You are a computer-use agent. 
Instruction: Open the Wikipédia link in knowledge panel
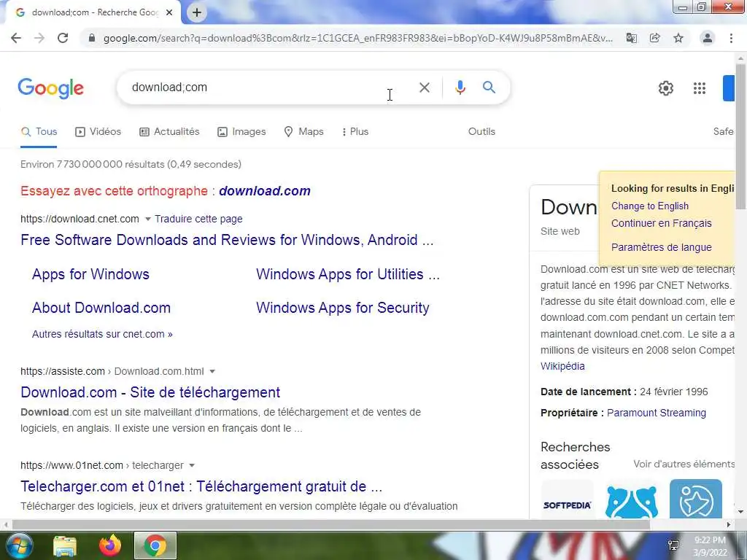pyautogui.click(x=562, y=366)
